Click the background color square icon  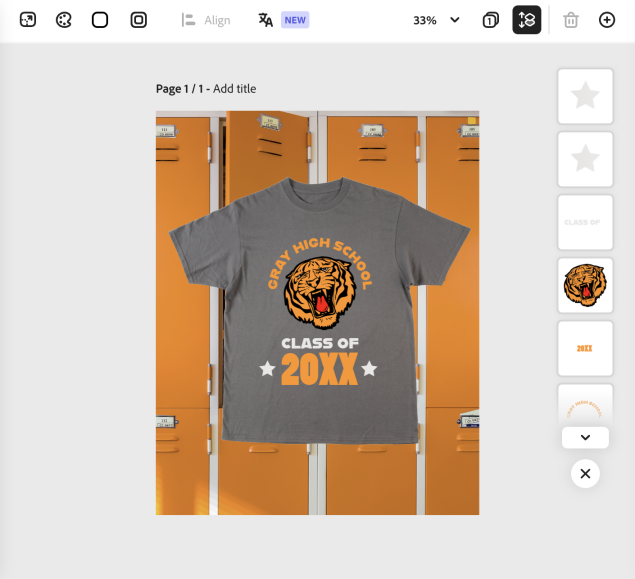[100, 20]
